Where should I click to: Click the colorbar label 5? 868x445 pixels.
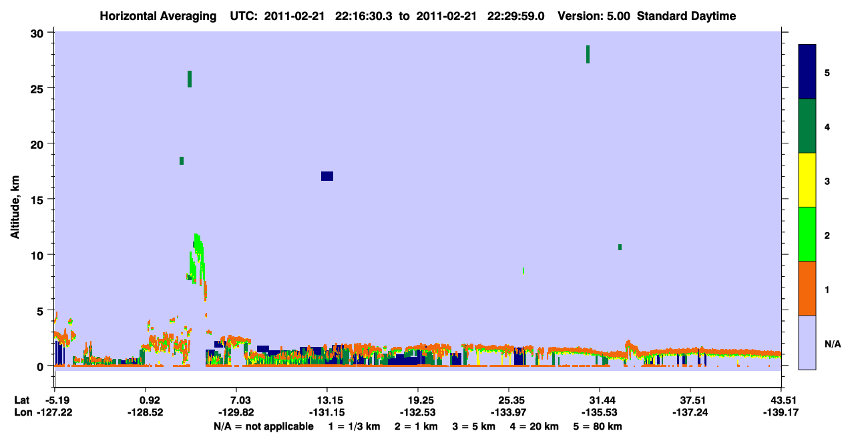(827, 72)
